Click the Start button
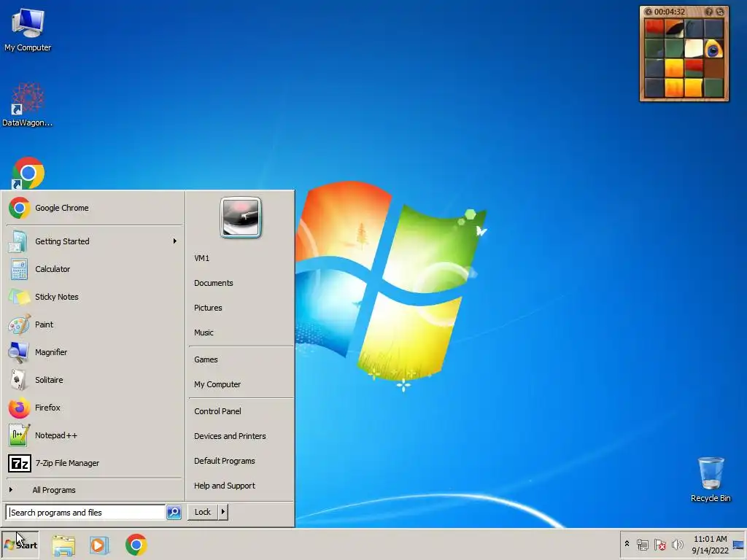Viewport: 747px width, 560px height. pos(20,545)
